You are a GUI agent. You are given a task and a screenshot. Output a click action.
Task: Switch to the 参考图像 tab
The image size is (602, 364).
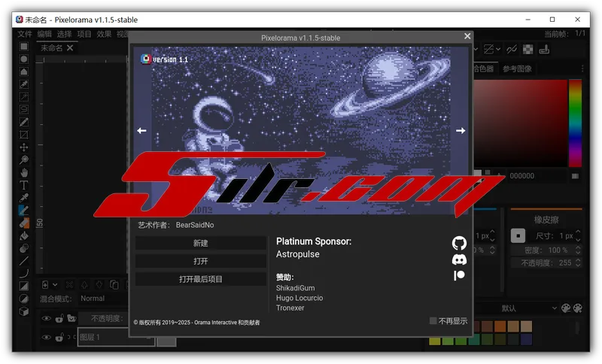click(x=517, y=68)
